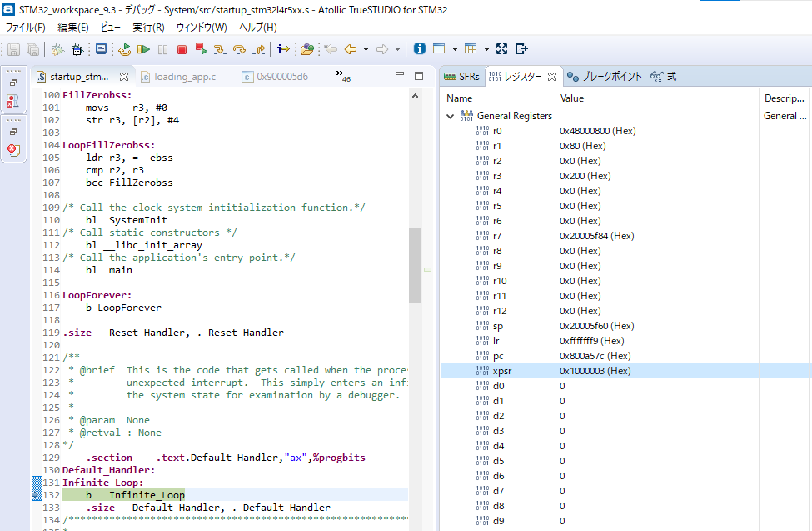Viewport: 812px width, 531px height.
Task: Click the Descrip... column header
Action: [784, 98]
